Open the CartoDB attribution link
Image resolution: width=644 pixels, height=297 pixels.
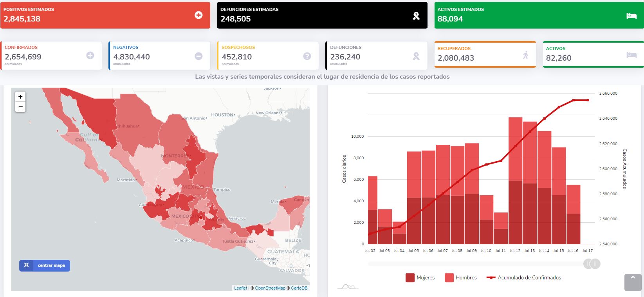click(299, 288)
